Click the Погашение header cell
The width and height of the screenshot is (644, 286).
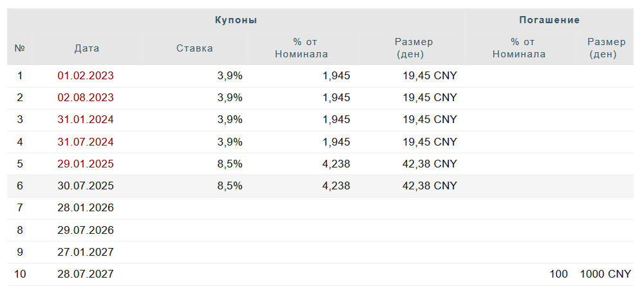coord(549,20)
